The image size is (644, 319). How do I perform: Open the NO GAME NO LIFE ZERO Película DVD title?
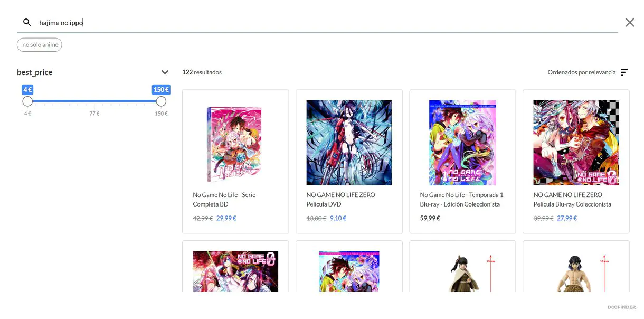click(x=341, y=200)
